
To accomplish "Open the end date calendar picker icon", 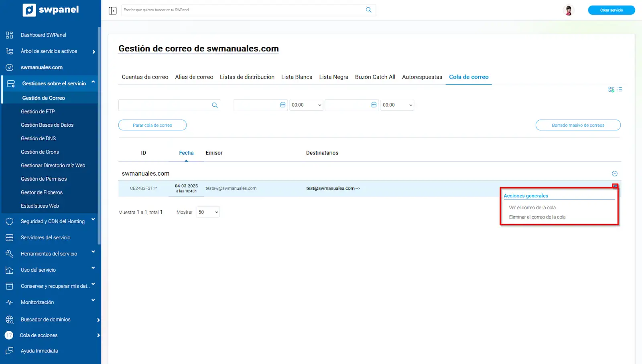I will 374,105.
